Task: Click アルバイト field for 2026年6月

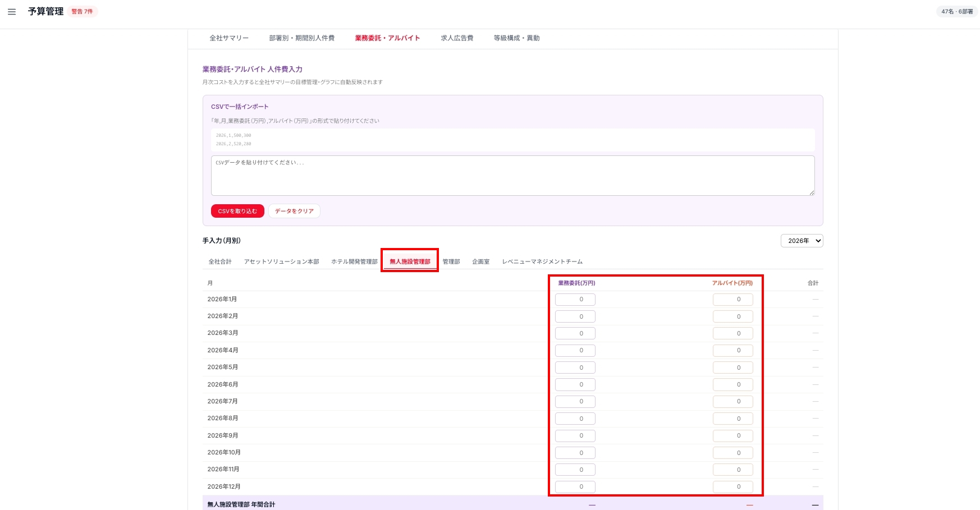Action: point(733,384)
